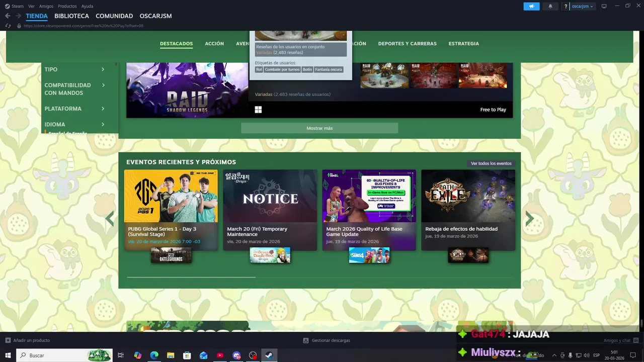Click the Mostrar más button

(x=319, y=128)
